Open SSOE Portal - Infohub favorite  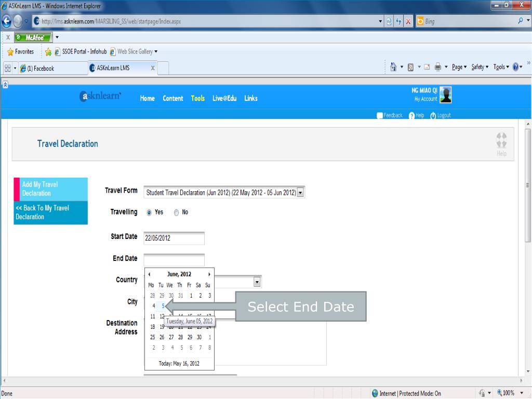pos(81,51)
